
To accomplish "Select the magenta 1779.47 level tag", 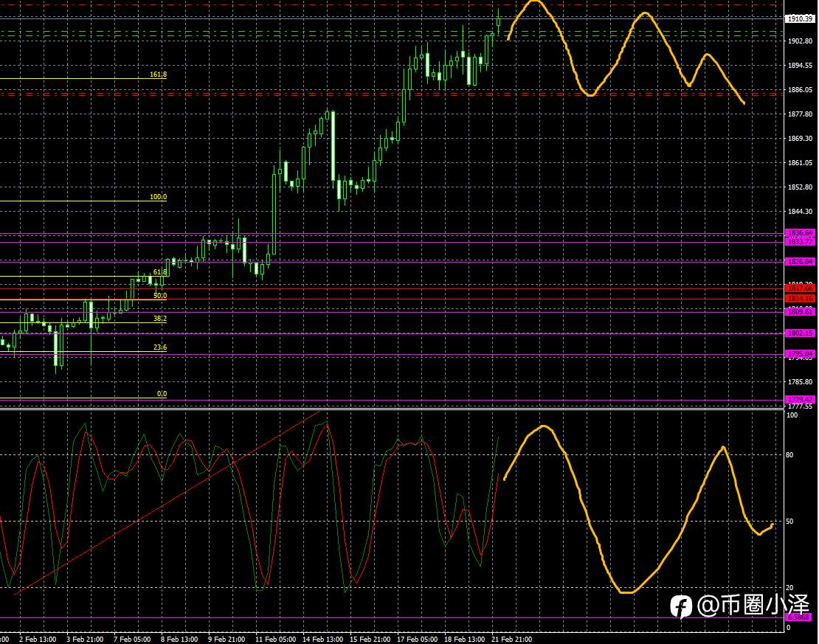I will [x=800, y=400].
